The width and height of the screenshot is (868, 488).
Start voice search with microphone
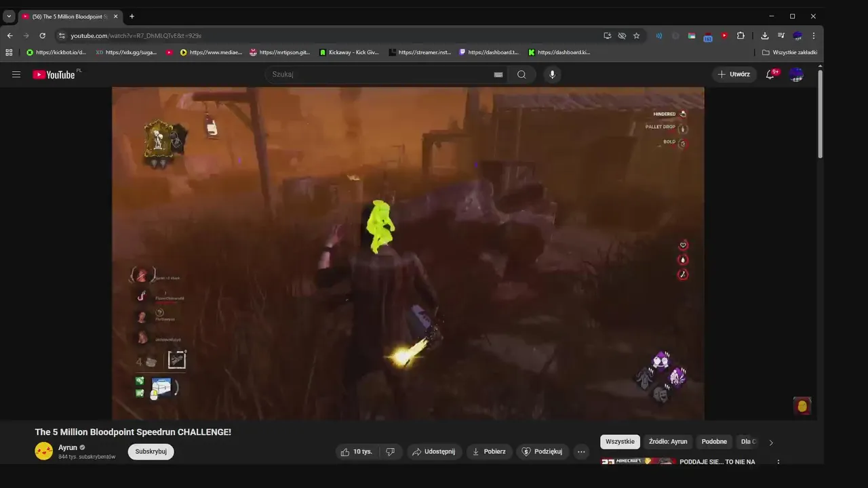point(552,75)
